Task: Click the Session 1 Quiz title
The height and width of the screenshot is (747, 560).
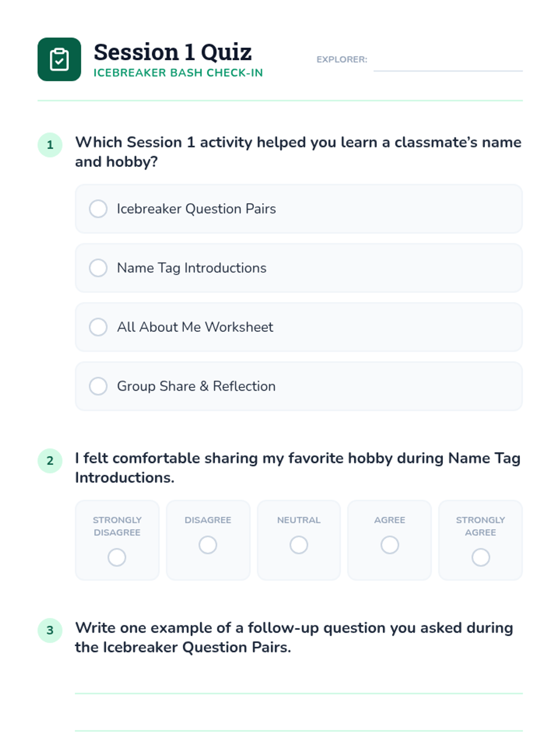Action: (173, 52)
